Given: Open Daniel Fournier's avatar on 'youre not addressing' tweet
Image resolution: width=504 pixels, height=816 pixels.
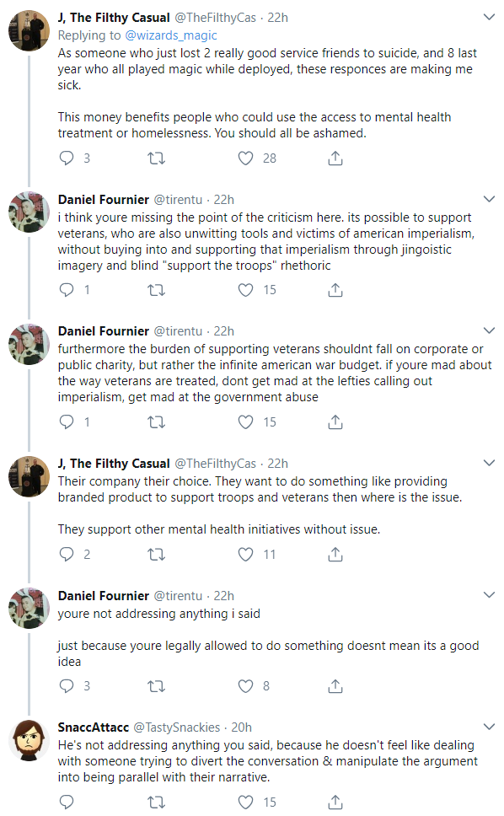Looking at the screenshot, I should pos(29,609).
